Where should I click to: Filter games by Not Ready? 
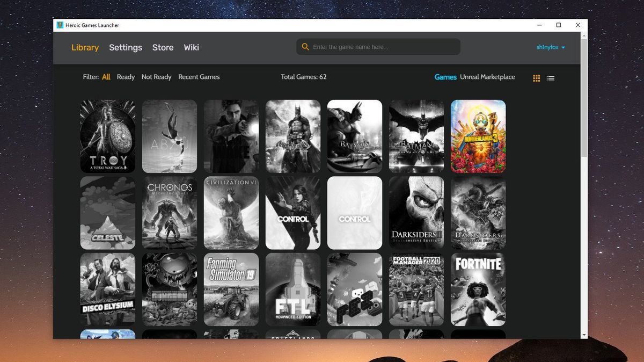pos(156,77)
